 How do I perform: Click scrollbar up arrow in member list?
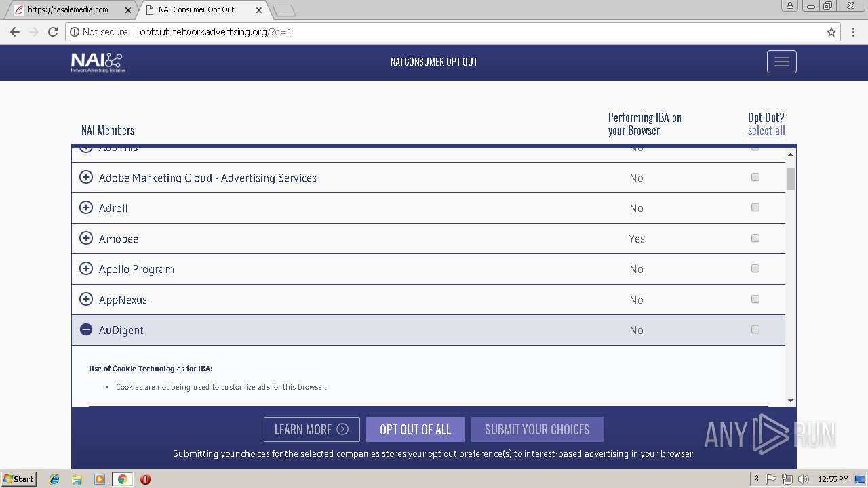[791, 155]
